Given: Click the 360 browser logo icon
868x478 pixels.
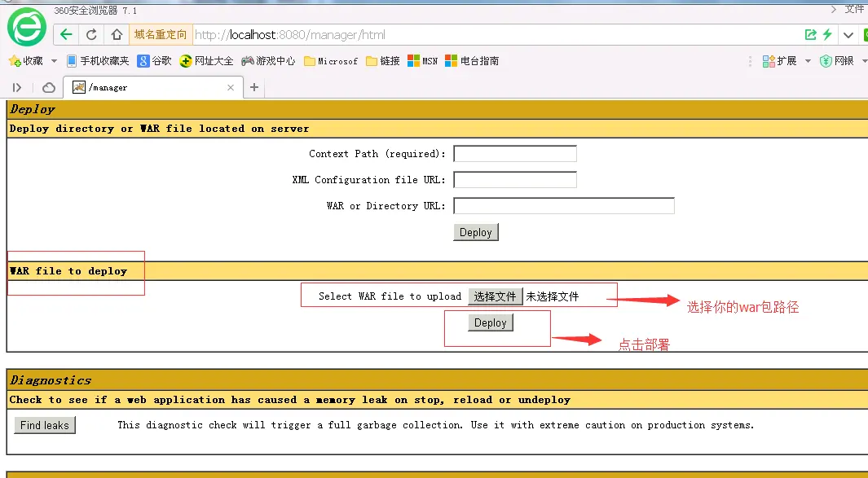Looking at the screenshot, I should click(x=27, y=27).
